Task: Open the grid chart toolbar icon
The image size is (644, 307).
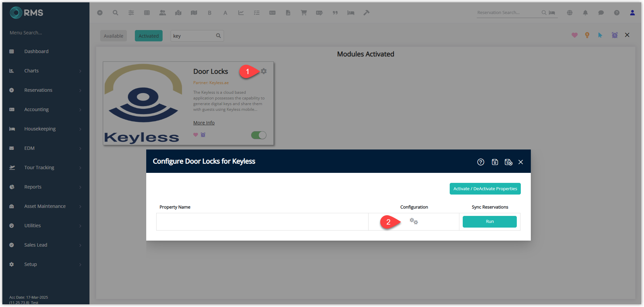Action: click(x=147, y=13)
